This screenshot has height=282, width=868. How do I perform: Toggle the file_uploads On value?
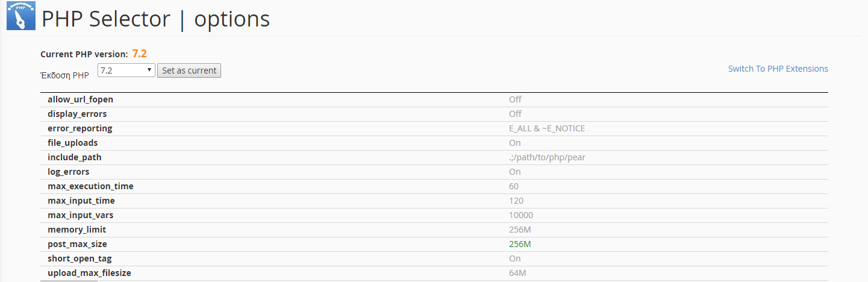514,143
